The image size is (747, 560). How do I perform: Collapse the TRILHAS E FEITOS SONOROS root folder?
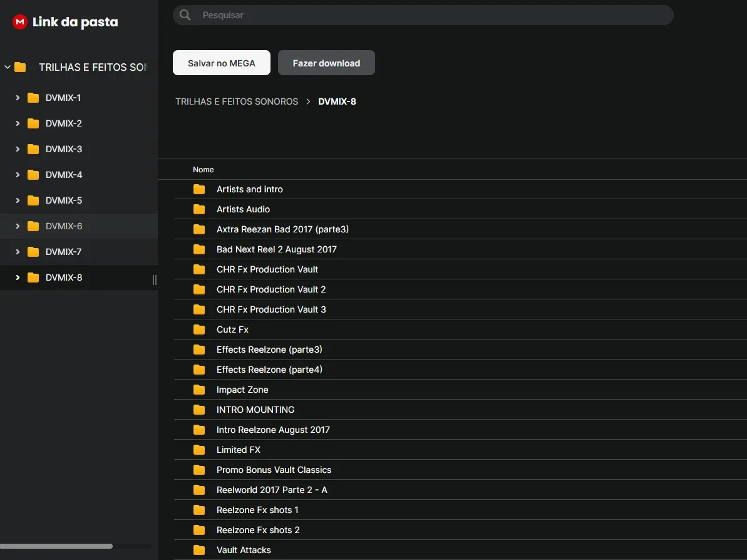point(8,67)
